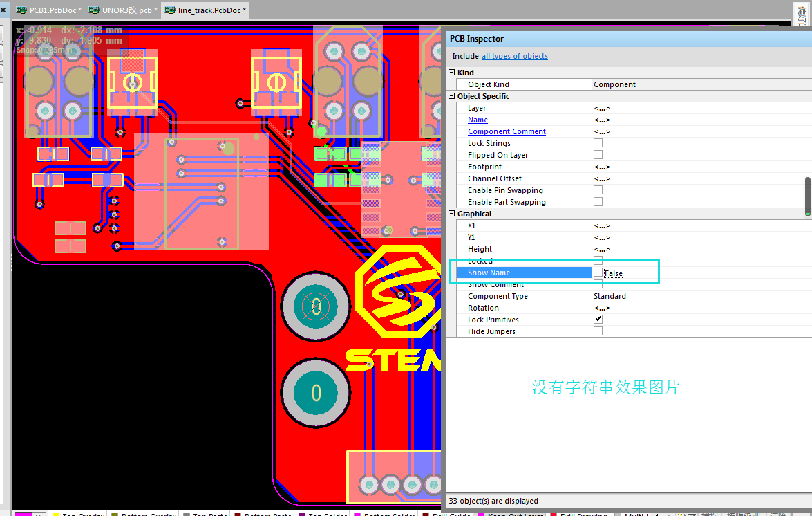Viewport: 812px width, 516px height.
Task: Click the 'all types of objects' link
Action: (514, 56)
